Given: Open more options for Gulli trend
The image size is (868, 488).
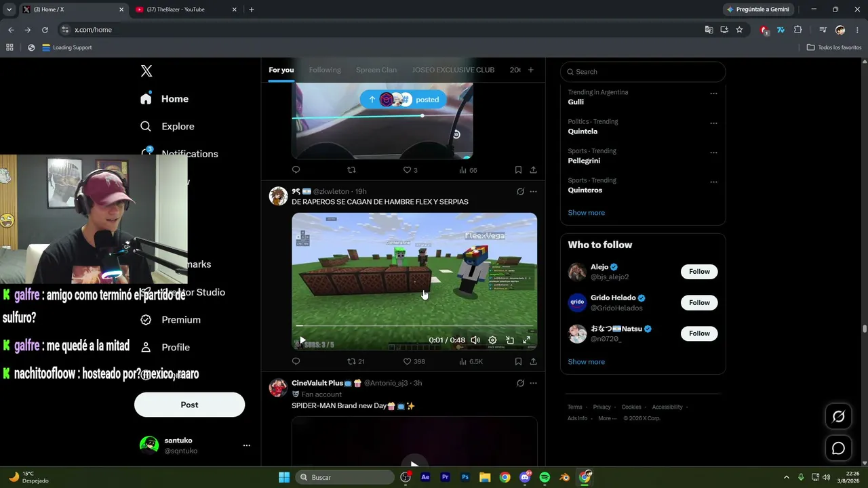Looking at the screenshot, I should tap(713, 94).
